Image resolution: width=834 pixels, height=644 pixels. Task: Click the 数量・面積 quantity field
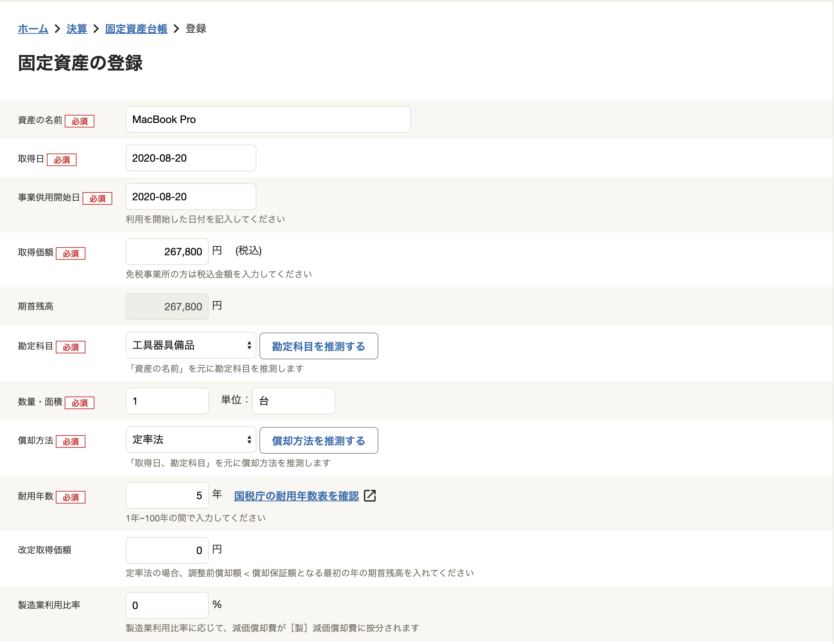(x=167, y=401)
